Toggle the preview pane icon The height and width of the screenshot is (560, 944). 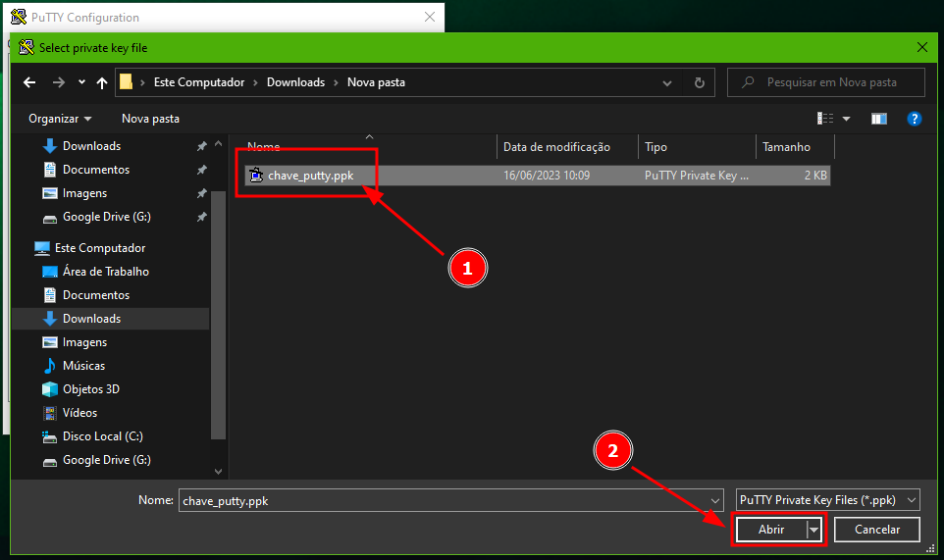(879, 119)
